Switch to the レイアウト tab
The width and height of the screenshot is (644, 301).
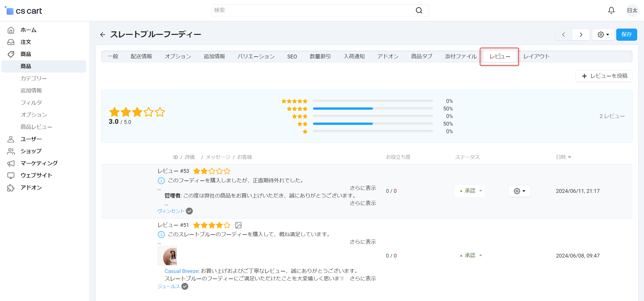point(536,57)
